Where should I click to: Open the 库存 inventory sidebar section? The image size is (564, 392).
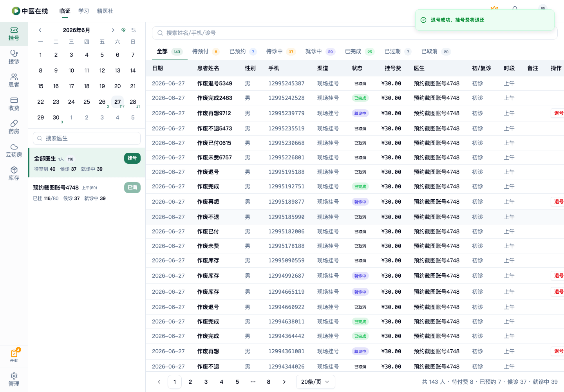(x=14, y=173)
